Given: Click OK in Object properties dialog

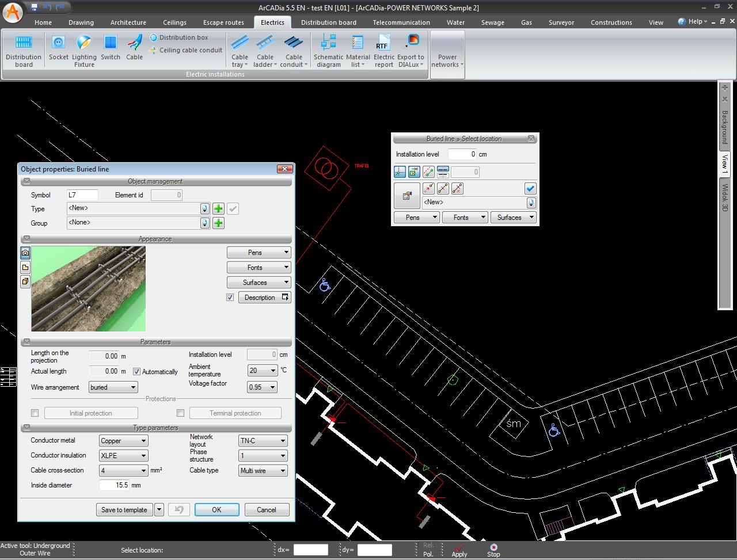Looking at the screenshot, I should click(x=216, y=510).
